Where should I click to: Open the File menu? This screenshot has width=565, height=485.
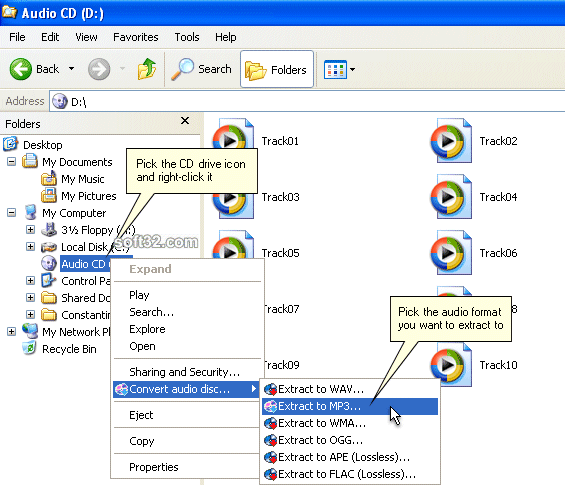pos(17,37)
